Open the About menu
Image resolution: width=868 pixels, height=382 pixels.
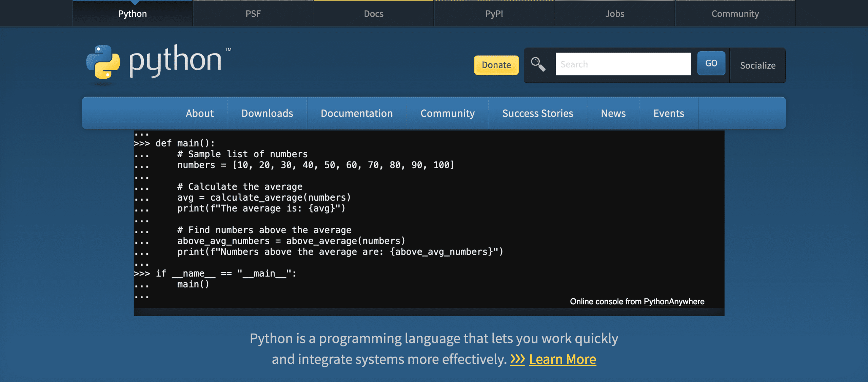200,113
